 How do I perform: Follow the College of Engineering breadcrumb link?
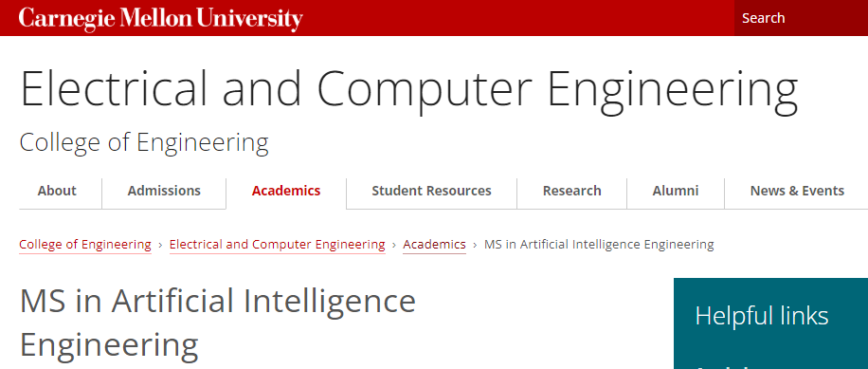pos(85,245)
